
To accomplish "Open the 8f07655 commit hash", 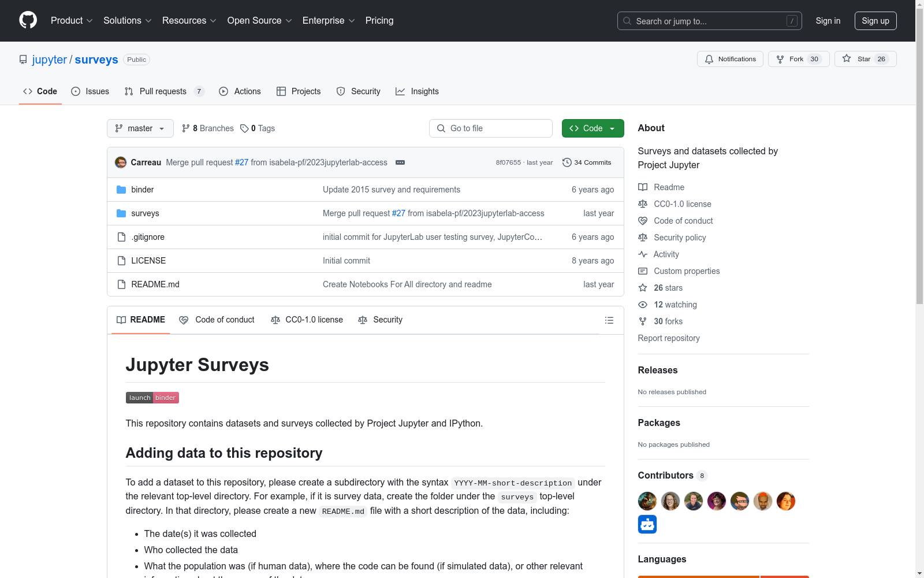I will click(508, 162).
